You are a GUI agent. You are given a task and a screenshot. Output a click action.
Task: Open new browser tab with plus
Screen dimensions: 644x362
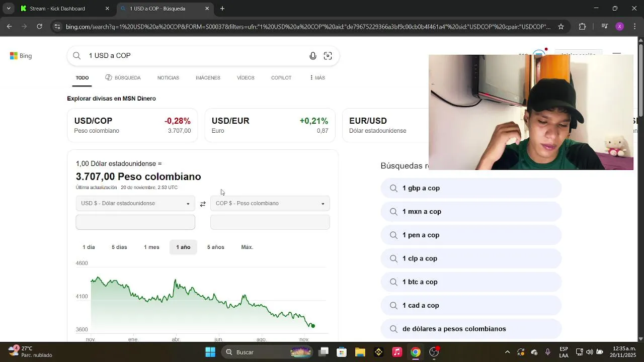pyautogui.click(x=222, y=9)
